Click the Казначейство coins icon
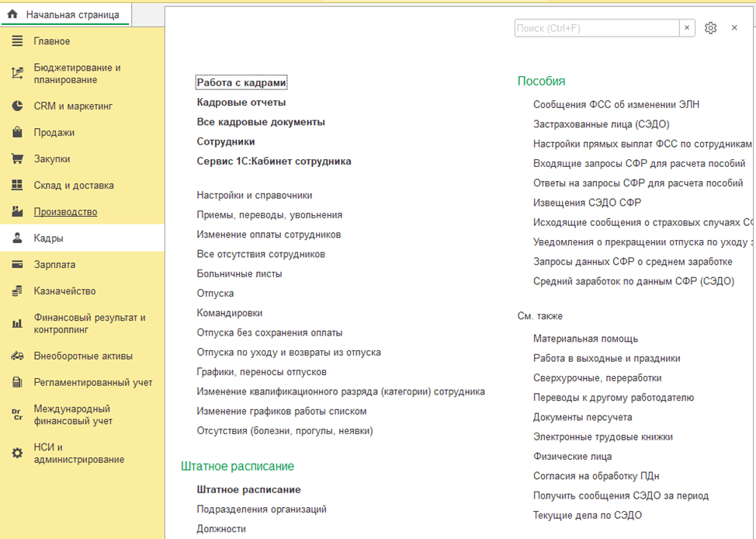 [17, 291]
